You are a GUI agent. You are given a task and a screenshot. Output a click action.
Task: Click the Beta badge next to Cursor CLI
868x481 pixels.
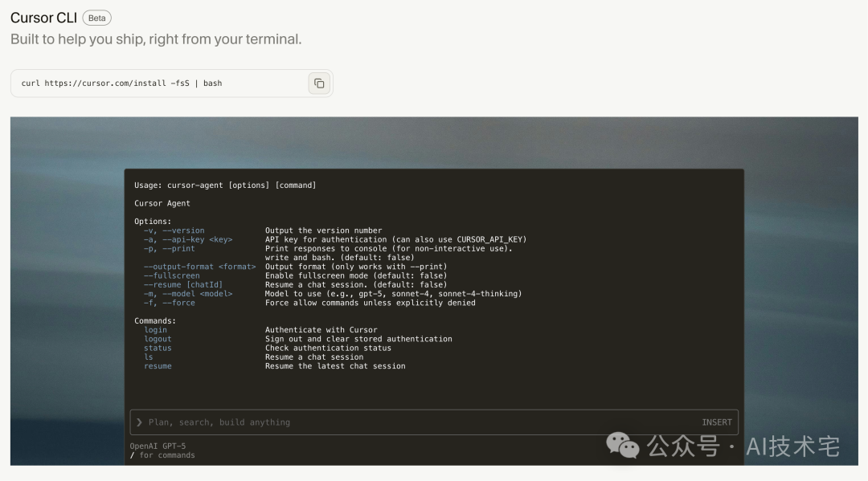96,17
